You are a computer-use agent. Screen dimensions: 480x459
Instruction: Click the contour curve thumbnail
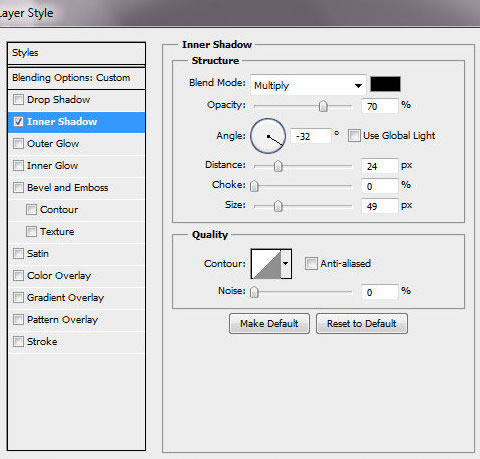(x=266, y=264)
